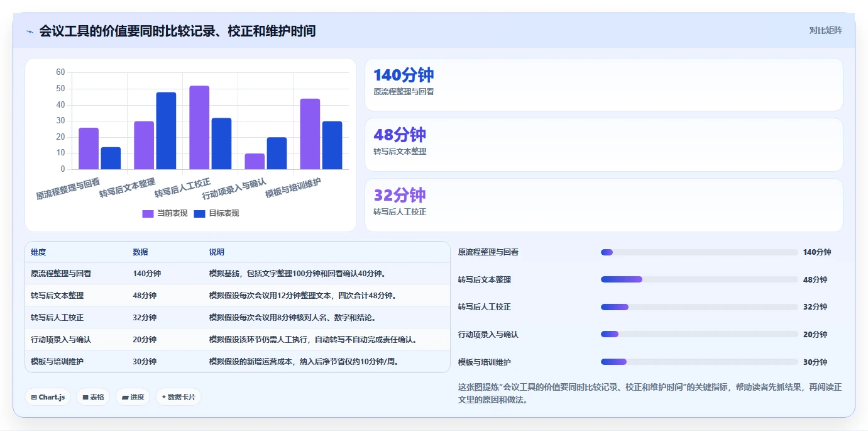This screenshot has width=868, height=431.
Task: Click the chart x-axis label 行动项录入与确认
Action: click(x=234, y=189)
